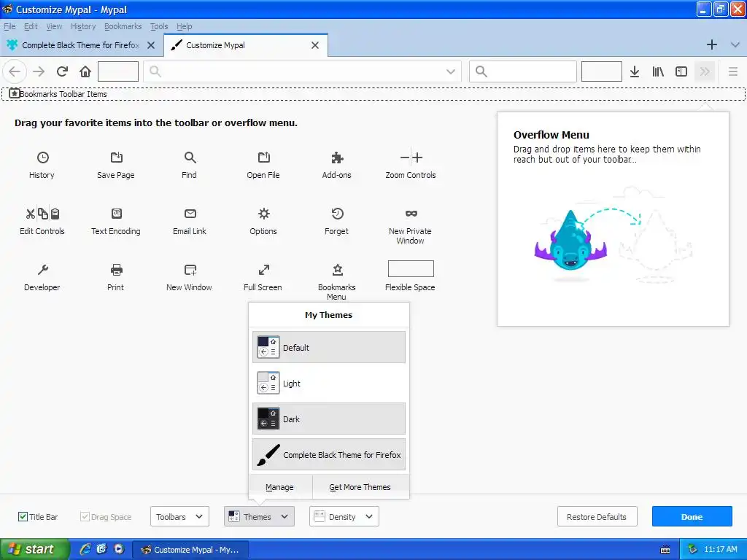
Task: Click the Back arrow button
Action: [15, 71]
